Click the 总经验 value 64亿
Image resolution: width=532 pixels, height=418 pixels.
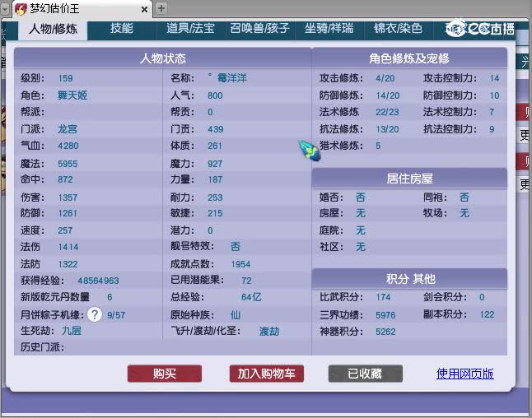tap(251, 297)
